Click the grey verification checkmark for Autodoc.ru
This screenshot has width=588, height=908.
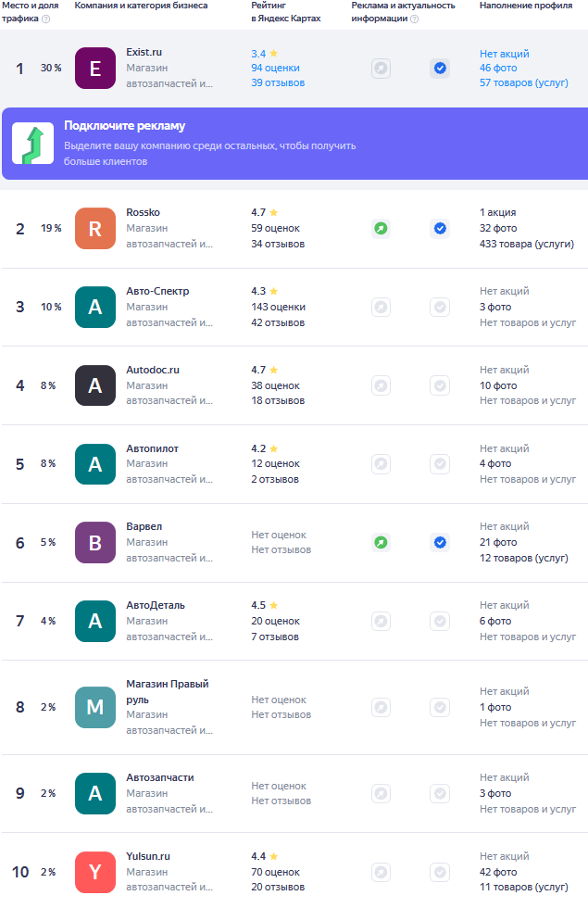point(441,385)
